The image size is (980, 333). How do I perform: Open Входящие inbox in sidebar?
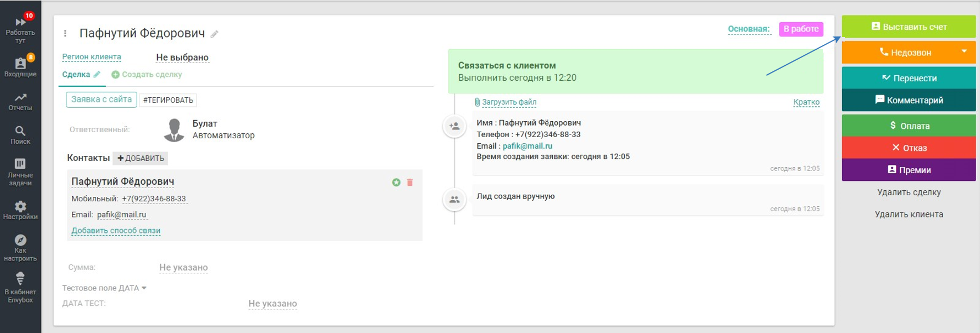tap(20, 66)
